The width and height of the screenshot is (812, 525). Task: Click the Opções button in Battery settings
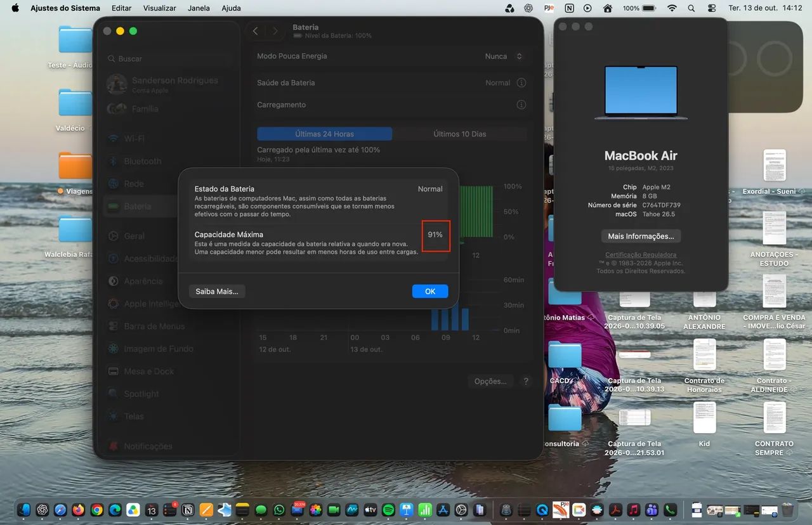(490, 381)
